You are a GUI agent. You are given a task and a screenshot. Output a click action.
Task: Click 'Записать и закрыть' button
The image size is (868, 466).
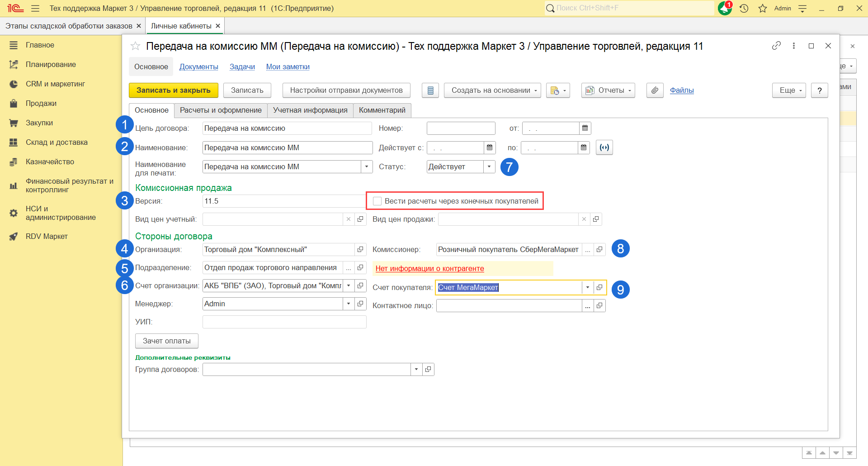point(174,90)
